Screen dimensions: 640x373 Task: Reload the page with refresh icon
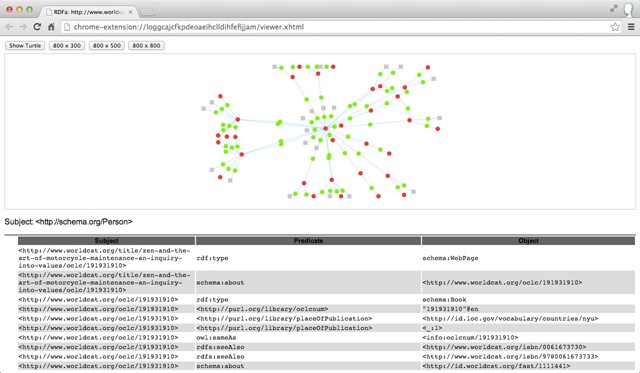pos(37,27)
